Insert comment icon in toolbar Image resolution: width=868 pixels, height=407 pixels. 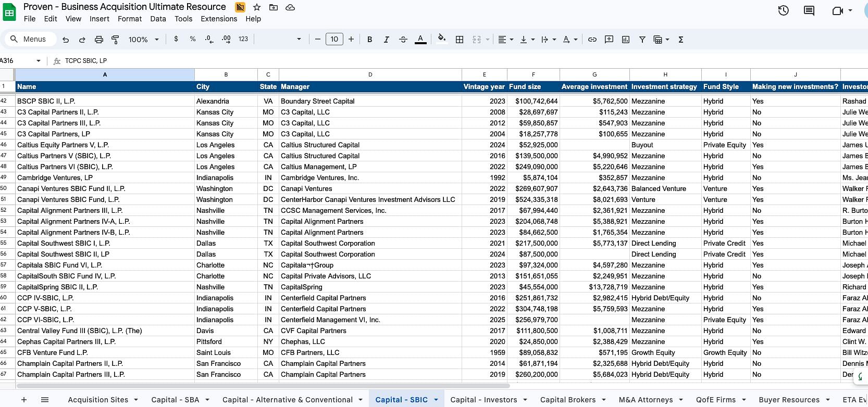point(609,40)
